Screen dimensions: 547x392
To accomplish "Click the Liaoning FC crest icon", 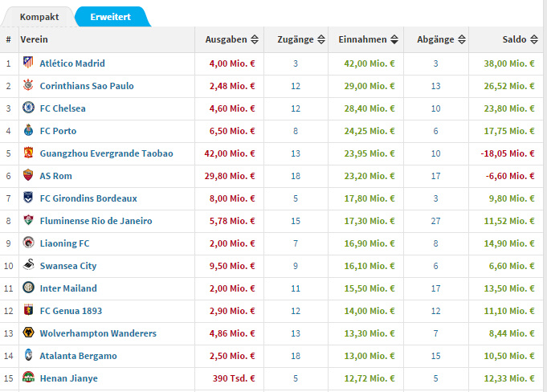I will pos(28,242).
